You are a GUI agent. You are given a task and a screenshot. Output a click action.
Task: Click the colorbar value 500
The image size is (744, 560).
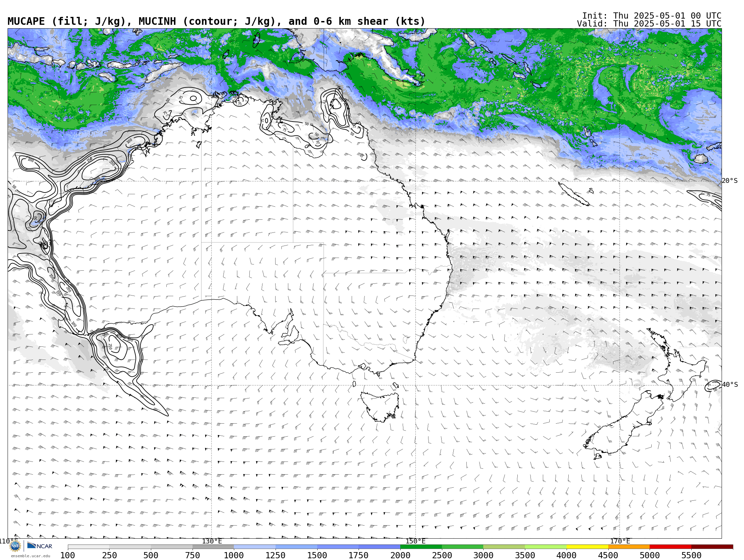tap(151, 556)
